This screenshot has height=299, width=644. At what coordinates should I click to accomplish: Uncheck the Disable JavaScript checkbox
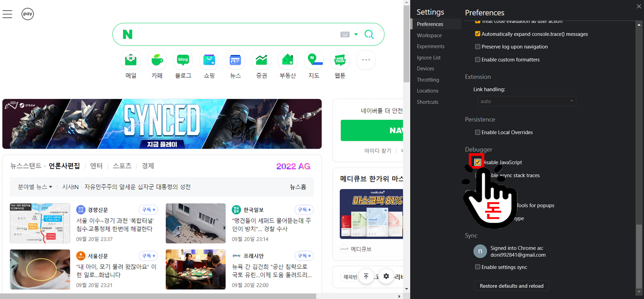(478, 162)
